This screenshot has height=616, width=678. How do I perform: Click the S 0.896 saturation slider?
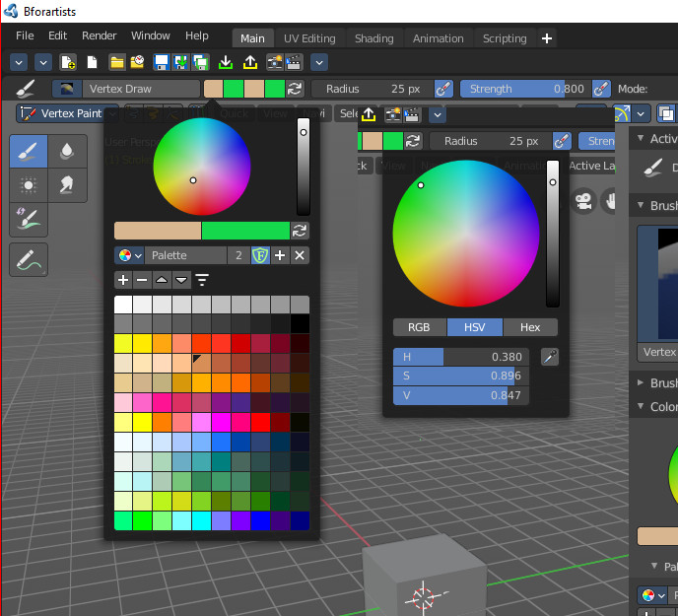point(461,376)
